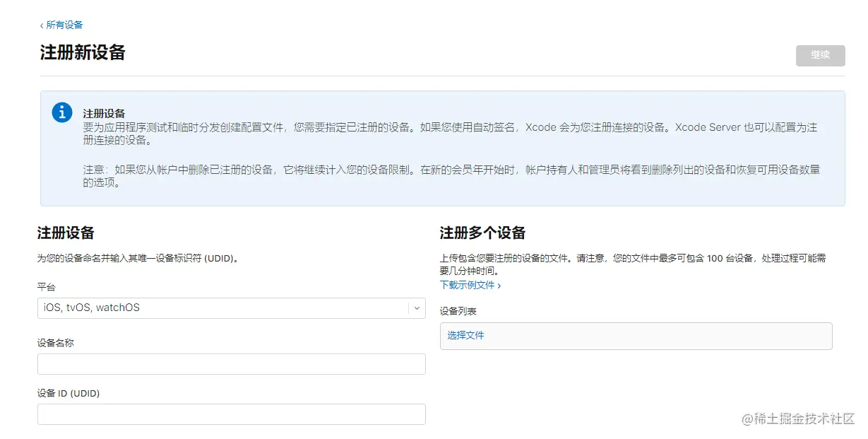Focus the 设备名称 input field
868x439 pixels.
coord(231,363)
